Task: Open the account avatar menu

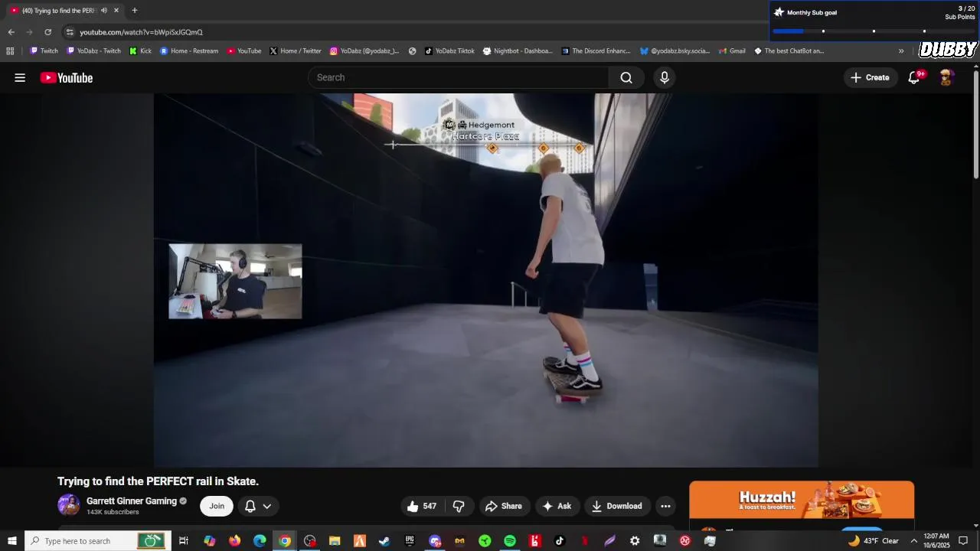Action: pos(946,77)
